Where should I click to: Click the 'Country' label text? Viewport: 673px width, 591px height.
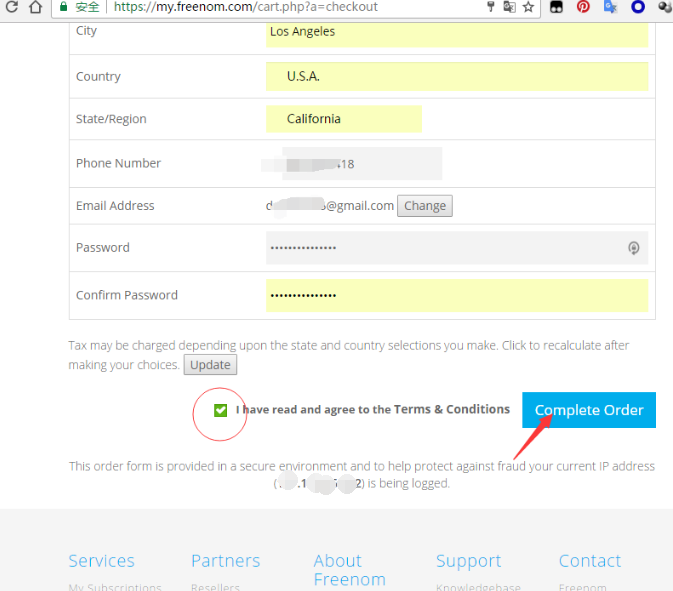(x=98, y=76)
